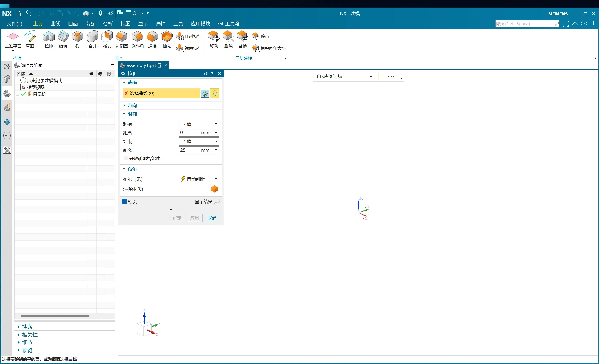Uncheck the 预览 (Preview) checkbox
Image resolution: width=599 pixels, height=364 pixels.
(x=125, y=202)
